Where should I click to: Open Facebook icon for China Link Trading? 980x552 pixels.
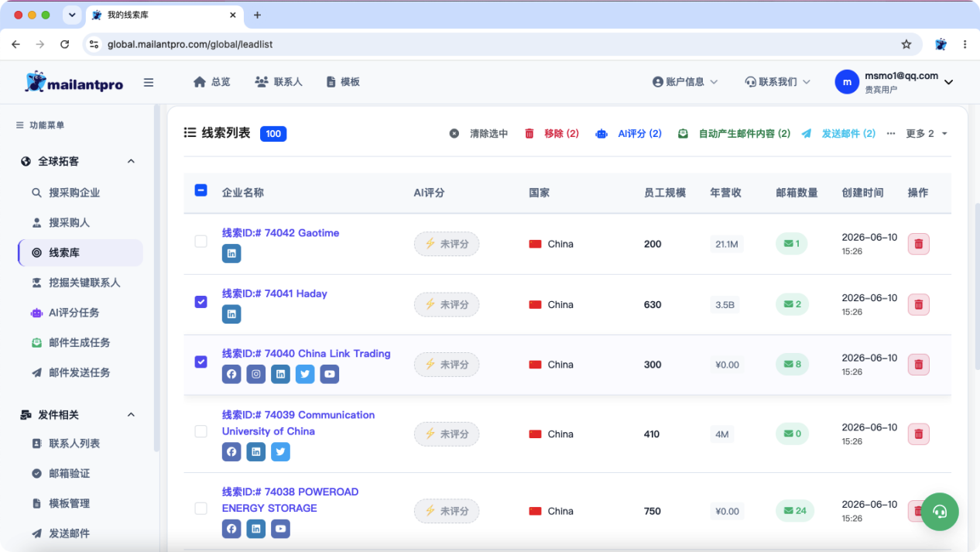[231, 374]
